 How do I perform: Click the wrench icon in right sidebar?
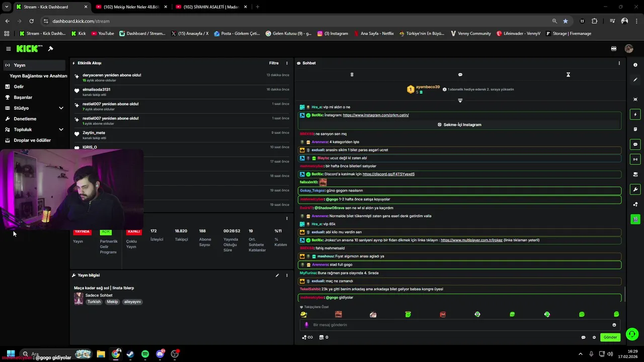635,190
